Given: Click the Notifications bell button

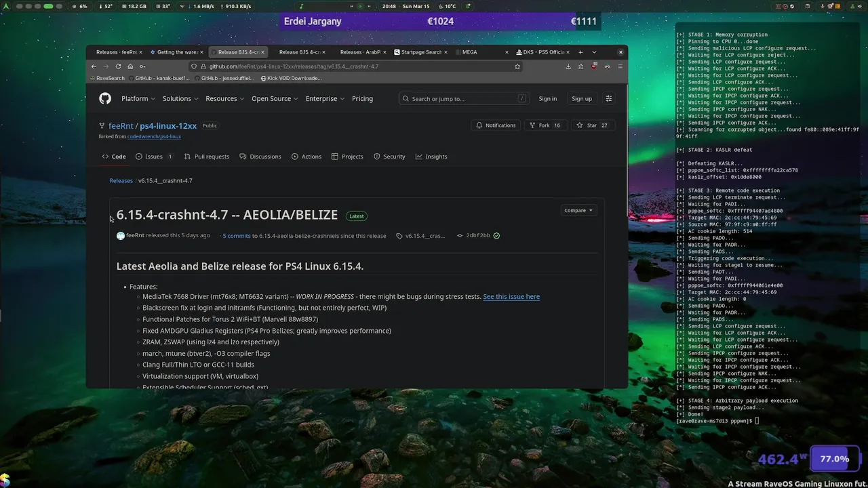Looking at the screenshot, I should (x=496, y=125).
